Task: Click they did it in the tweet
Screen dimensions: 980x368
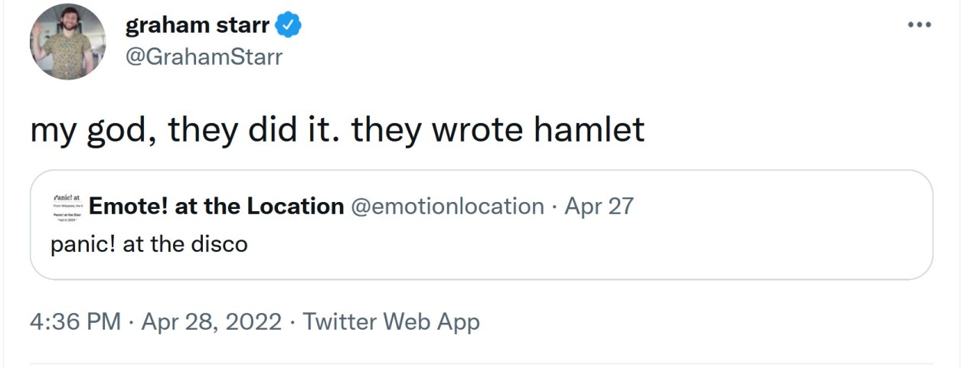Action: point(252,129)
